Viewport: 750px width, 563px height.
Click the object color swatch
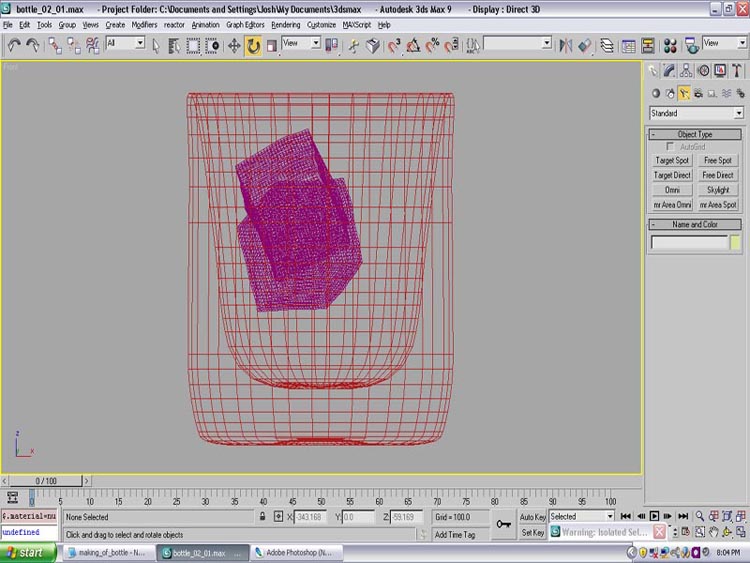735,243
